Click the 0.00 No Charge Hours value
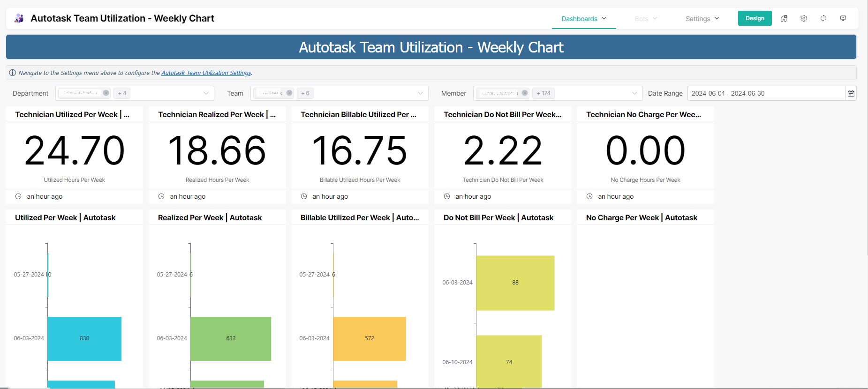Image resolution: width=868 pixels, height=389 pixels. [645, 150]
